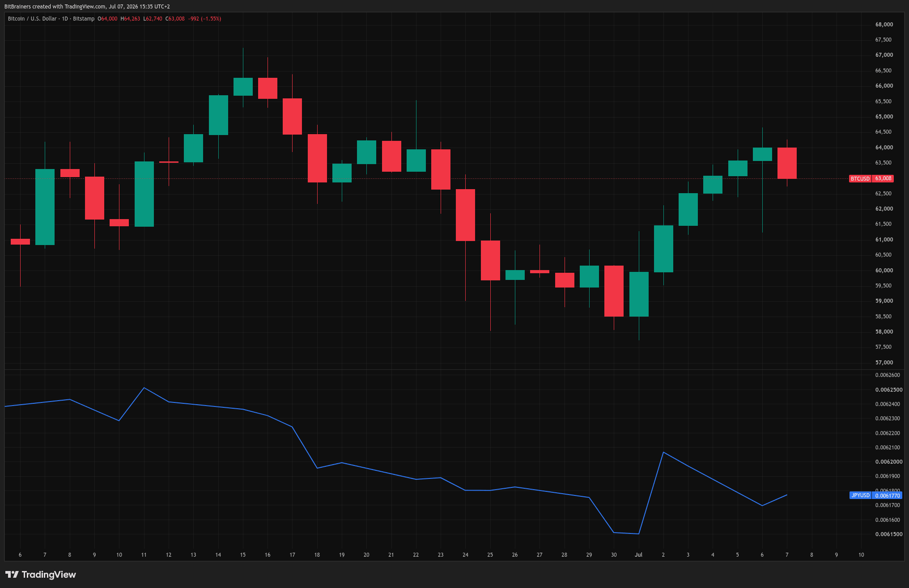Click the Bitstamp exchange label
The width and height of the screenshot is (909, 588).
pos(84,19)
